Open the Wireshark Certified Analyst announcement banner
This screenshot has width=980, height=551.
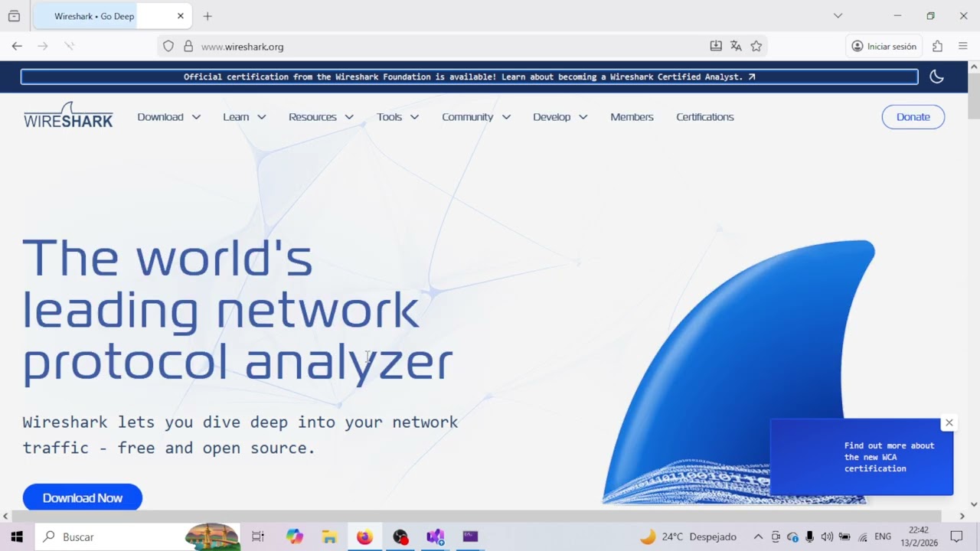point(469,77)
